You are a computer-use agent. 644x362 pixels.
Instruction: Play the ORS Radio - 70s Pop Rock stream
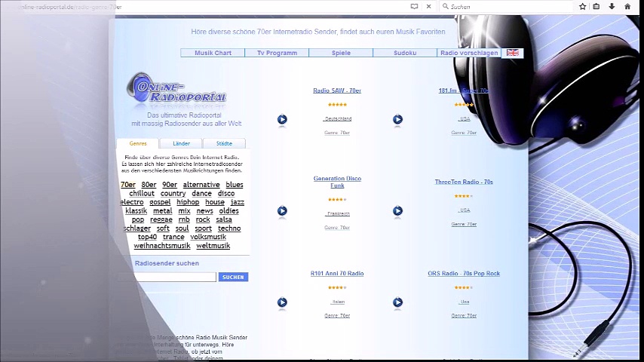pos(397,302)
